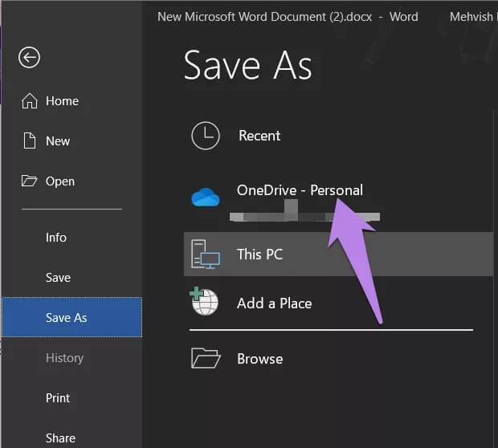The width and height of the screenshot is (498, 448).
Task: Click the Open folder icon in sidebar
Action: (x=29, y=181)
